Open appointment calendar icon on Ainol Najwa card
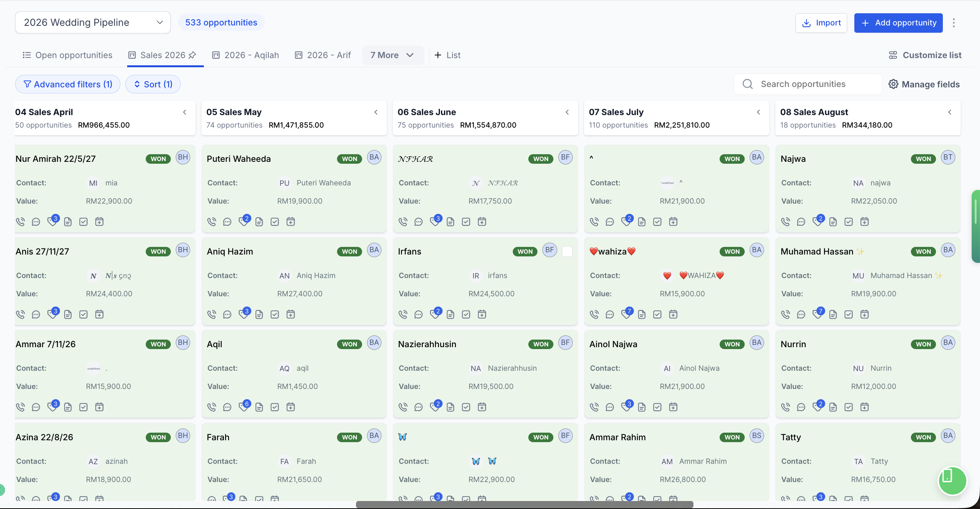This screenshot has width=980, height=509. click(673, 407)
